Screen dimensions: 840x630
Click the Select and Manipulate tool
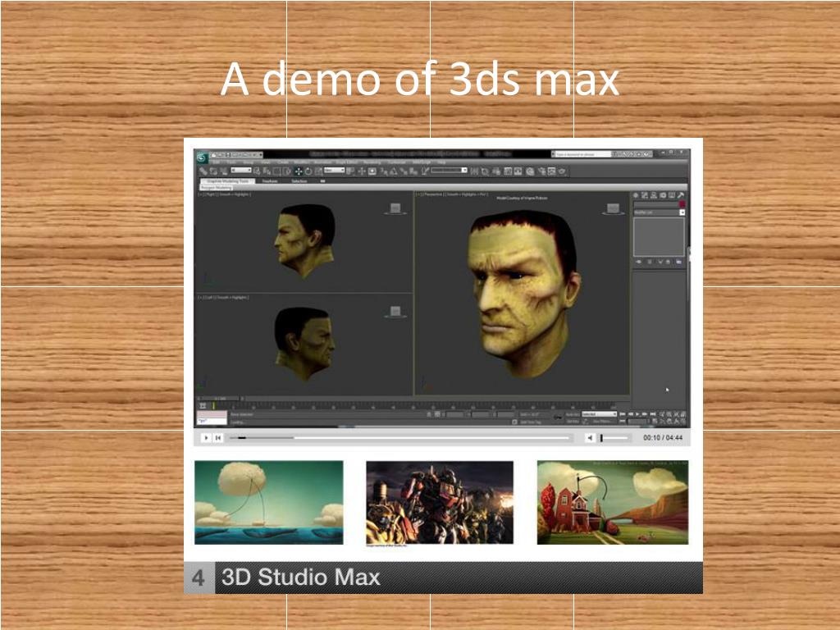362,171
